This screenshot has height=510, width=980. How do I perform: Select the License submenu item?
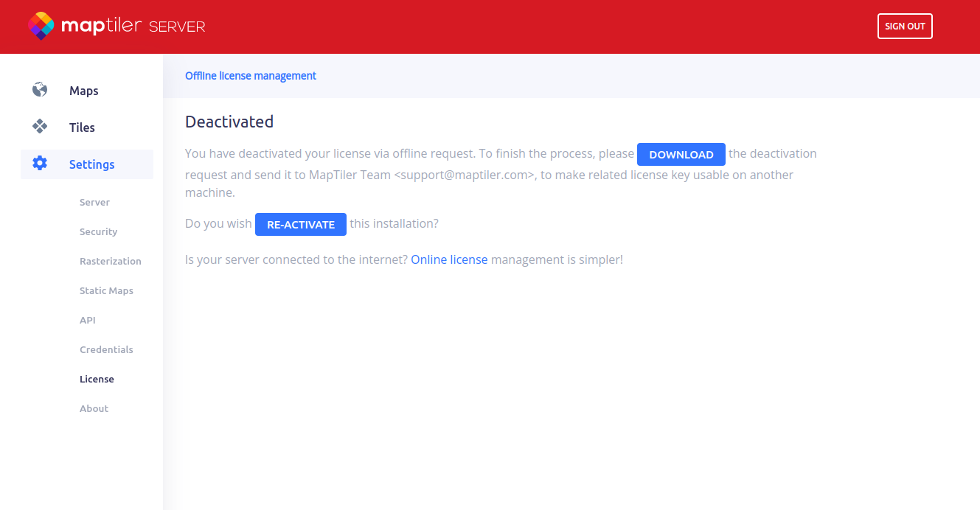coord(97,379)
